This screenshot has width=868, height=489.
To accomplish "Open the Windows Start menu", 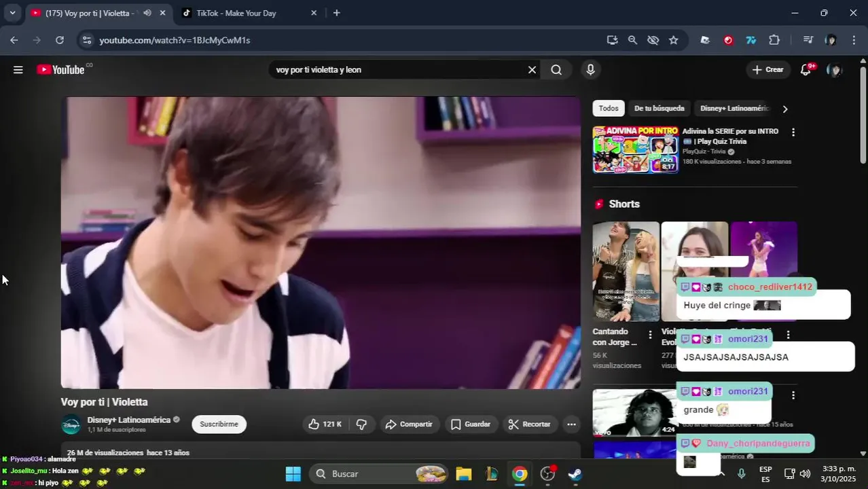I will coord(293,473).
